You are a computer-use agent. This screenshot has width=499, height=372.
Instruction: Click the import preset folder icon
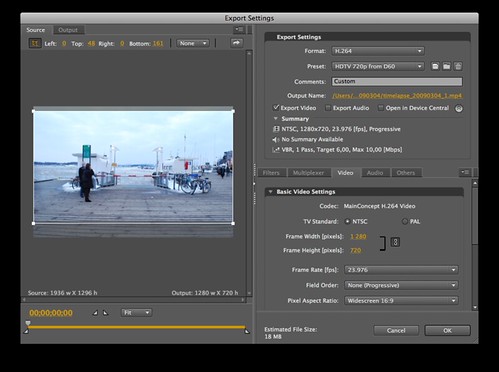tap(447, 66)
